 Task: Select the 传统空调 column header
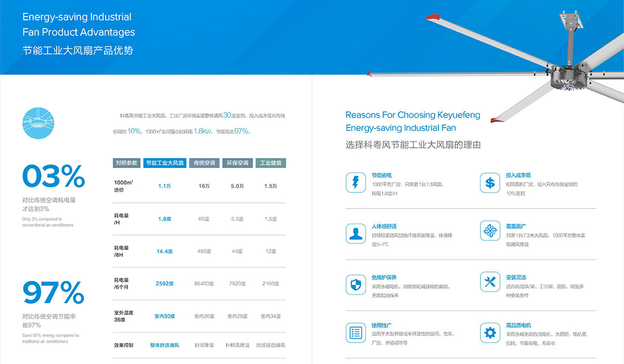204,163
